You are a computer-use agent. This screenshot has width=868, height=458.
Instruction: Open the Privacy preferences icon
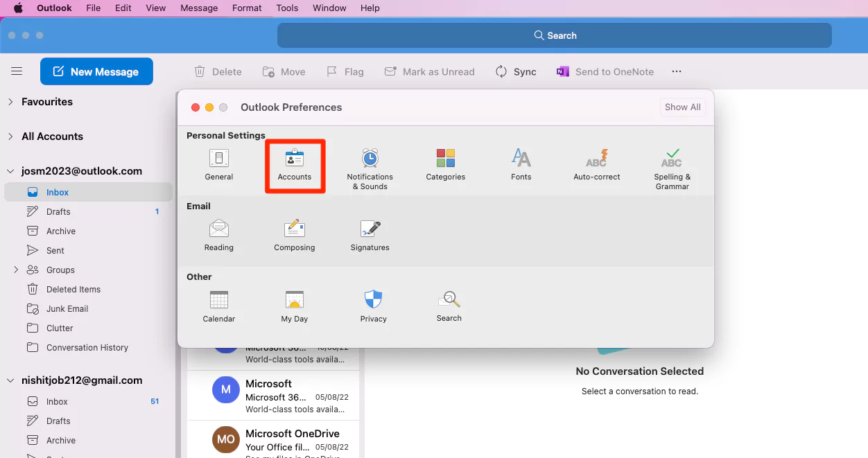pyautogui.click(x=373, y=306)
